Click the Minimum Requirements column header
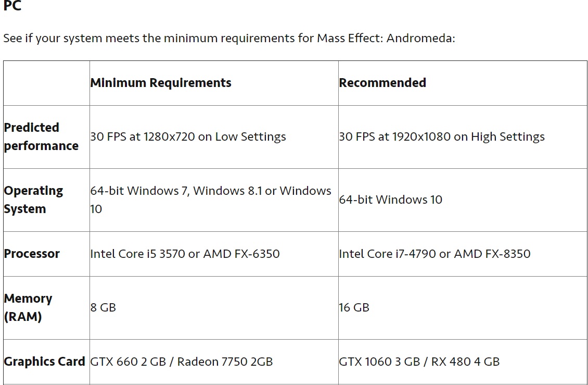The height and width of the screenshot is (385, 588). (x=161, y=83)
